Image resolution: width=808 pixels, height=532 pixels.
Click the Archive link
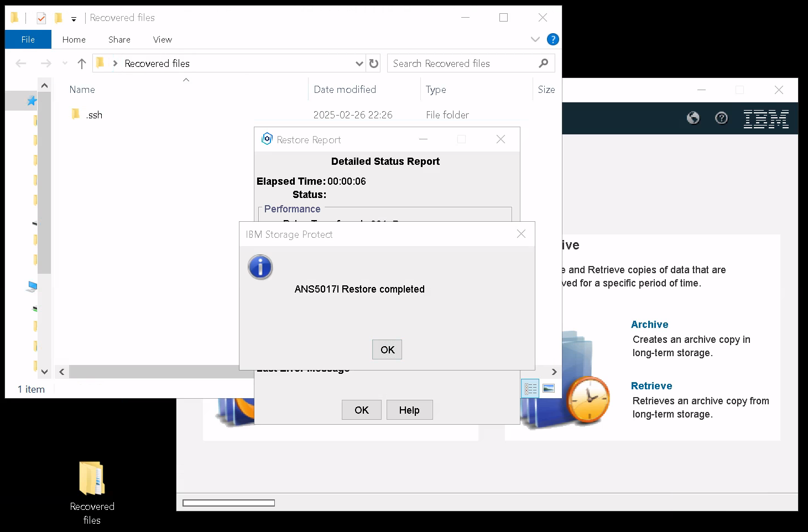[650, 325]
